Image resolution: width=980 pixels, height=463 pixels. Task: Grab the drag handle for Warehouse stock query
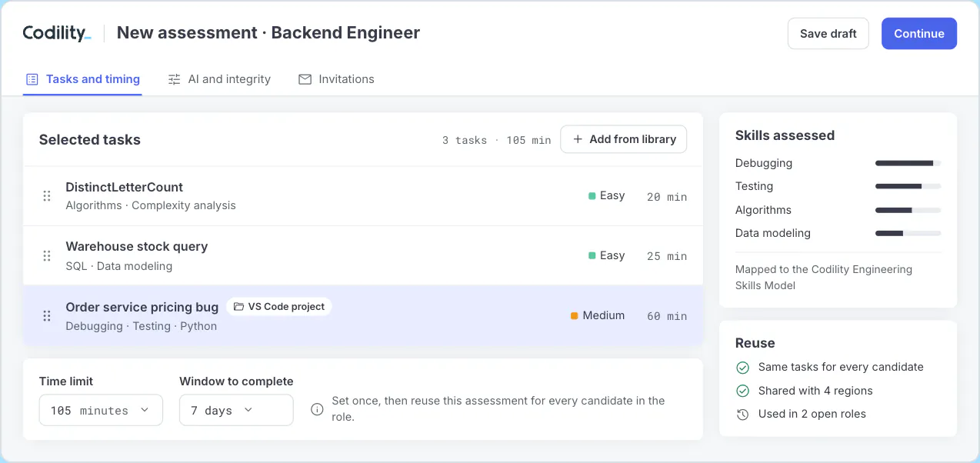[47, 256]
